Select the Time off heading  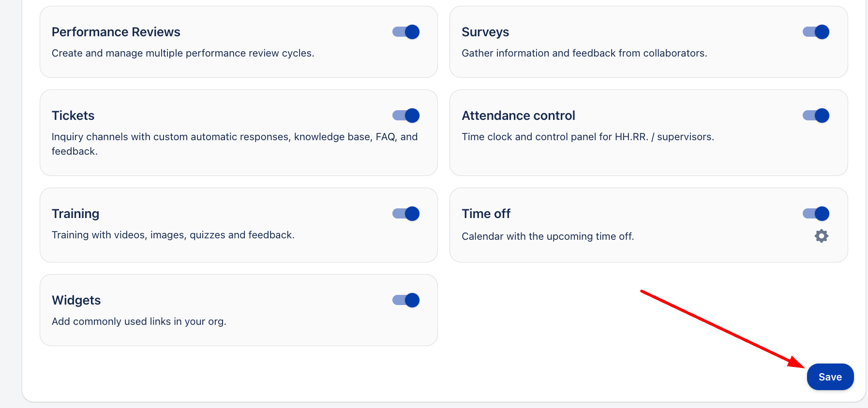point(486,214)
